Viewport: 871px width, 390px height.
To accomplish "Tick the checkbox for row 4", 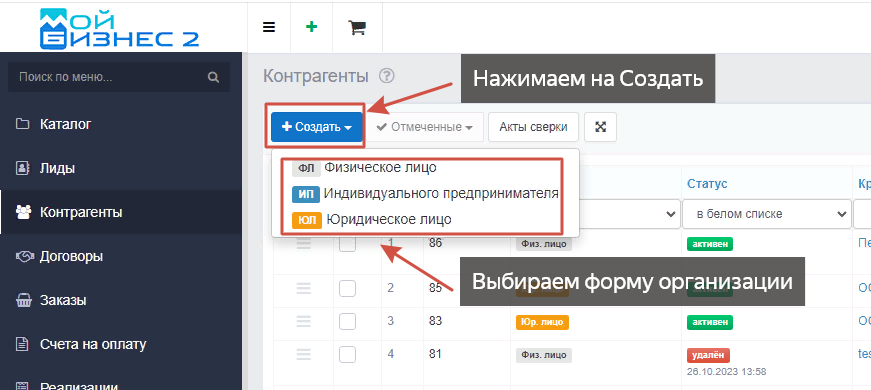I will [347, 354].
